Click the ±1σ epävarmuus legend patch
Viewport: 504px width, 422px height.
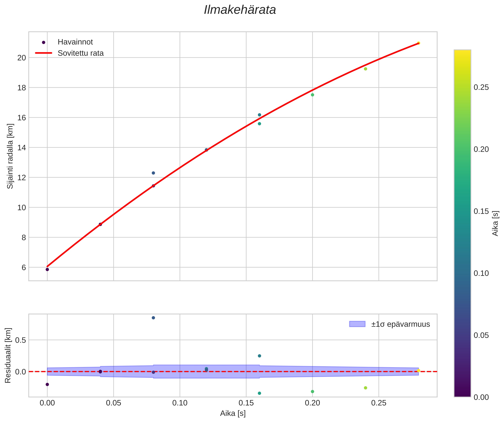(x=357, y=324)
